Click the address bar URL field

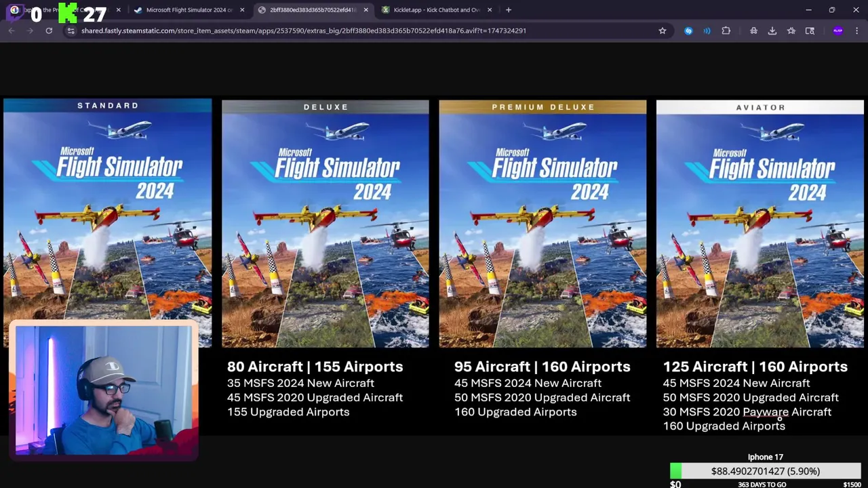(366, 30)
